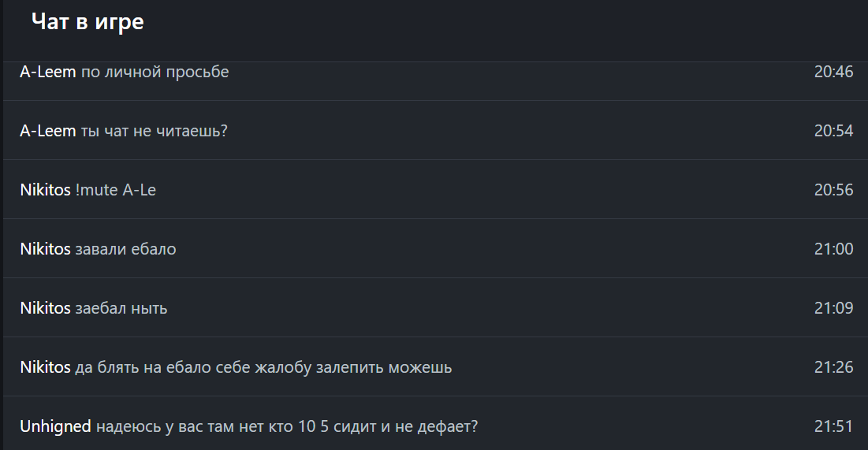
Task: Select the message "ты чат не читаешь?"
Action: 154,131
